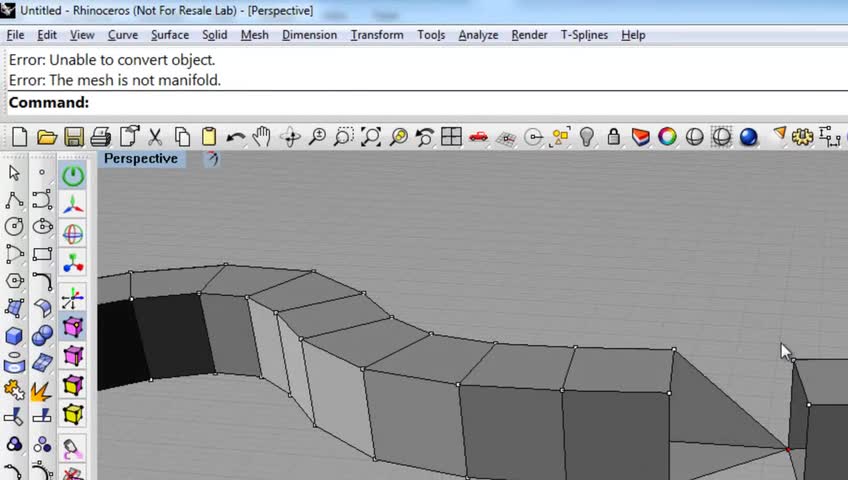Viewport: 848px width, 480px height.
Task: Open Document Properties icon next to printer
Action: [129, 136]
